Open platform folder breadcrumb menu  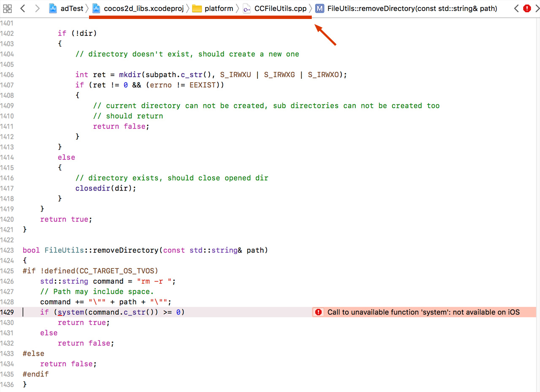point(219,8)
